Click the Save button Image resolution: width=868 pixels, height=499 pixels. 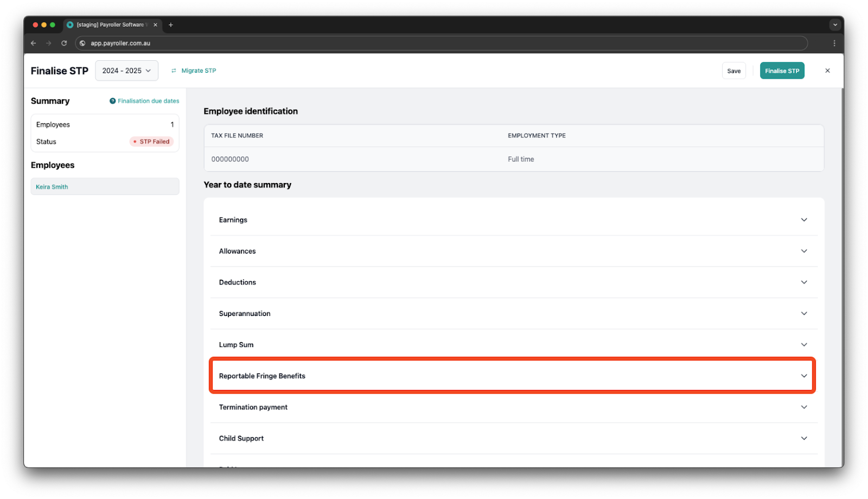pos(733,71)
